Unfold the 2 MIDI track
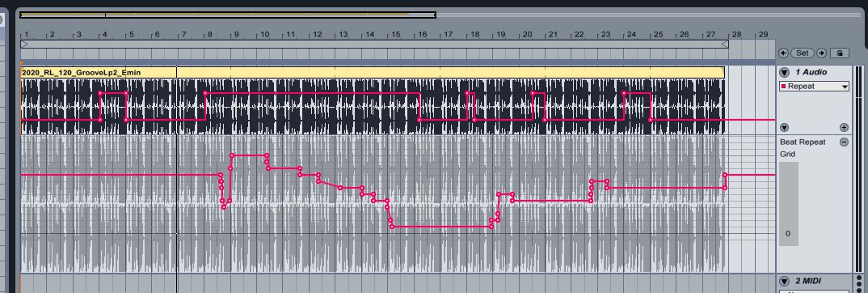The image size is (868, 293). pyautogui.click(x=785, y=281)
